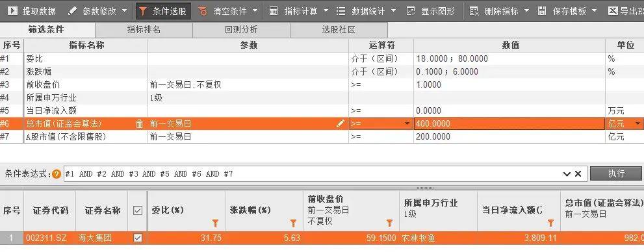This screenshot has width=644, height=252.
Task: Open the 指标计算 calculator icon
Action: tap(274, 11)
